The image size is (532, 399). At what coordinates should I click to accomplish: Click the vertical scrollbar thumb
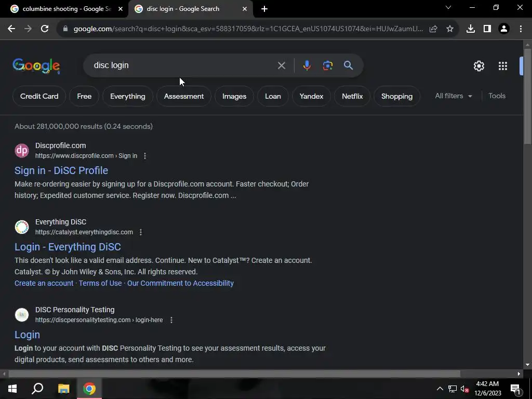tap(527, 97)
